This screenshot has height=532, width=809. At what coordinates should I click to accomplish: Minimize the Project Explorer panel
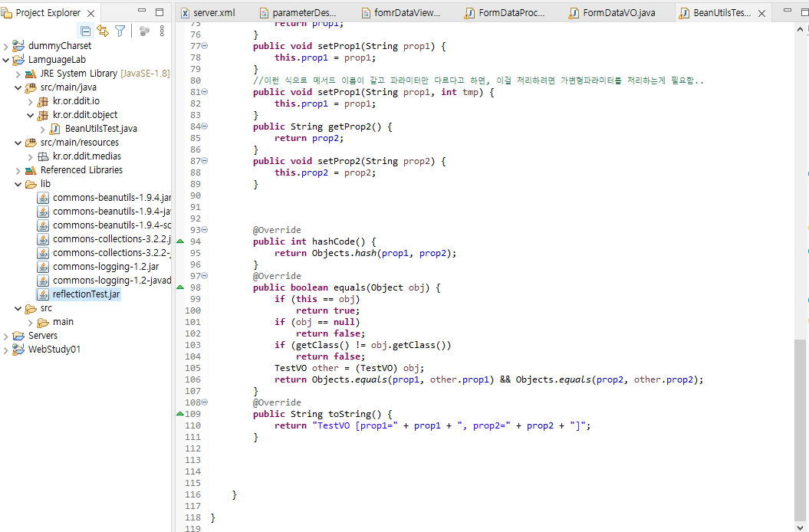click(142, 11)
